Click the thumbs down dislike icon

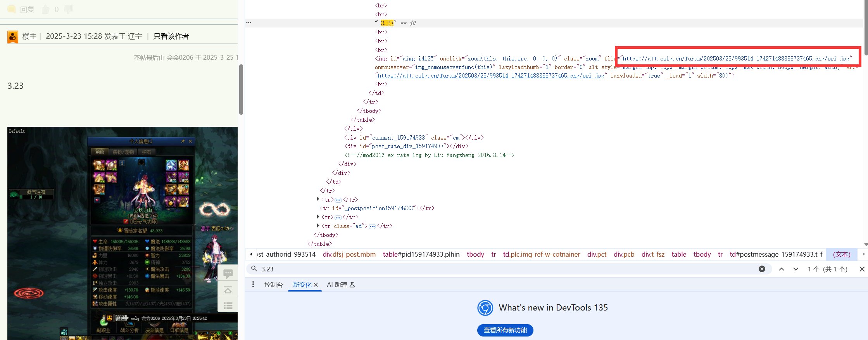click(x=69, y=9)
